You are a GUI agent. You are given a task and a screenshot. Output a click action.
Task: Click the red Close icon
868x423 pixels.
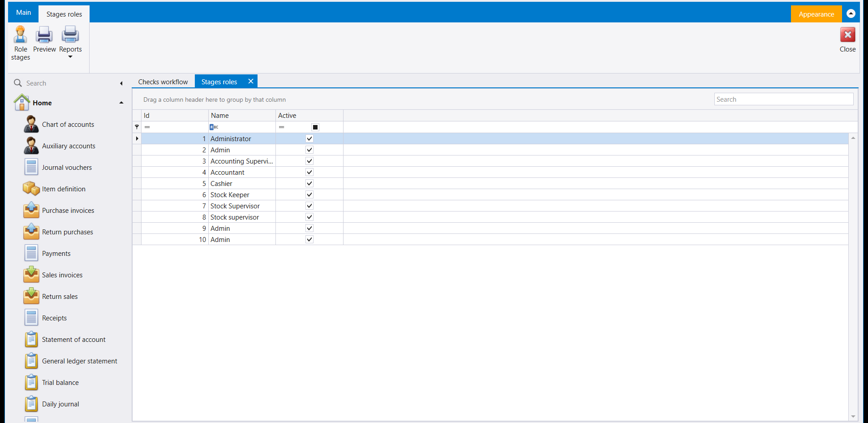click(x=847, y=35)
